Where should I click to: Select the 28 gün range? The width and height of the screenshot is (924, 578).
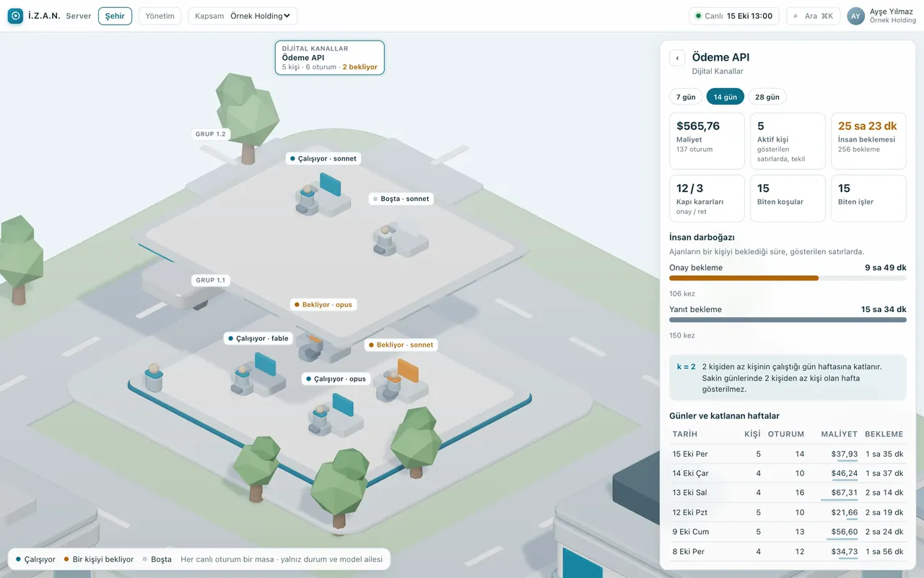pyautogui.click(x=767, y=97)
